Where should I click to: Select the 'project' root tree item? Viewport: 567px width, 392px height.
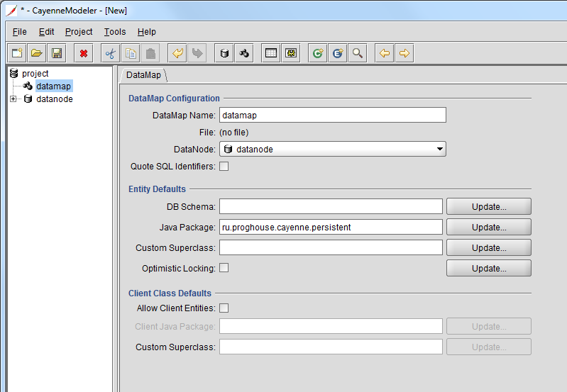click(x=35, y=73)
